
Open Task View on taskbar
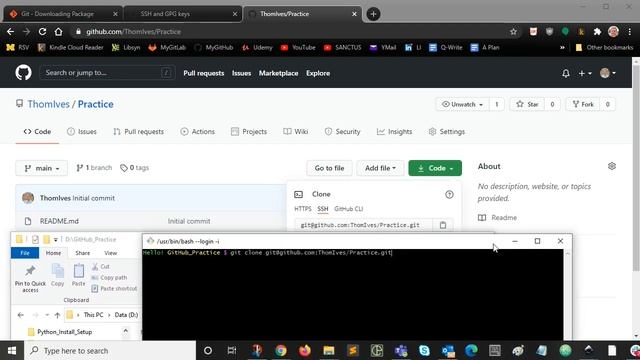pos(232,351)
